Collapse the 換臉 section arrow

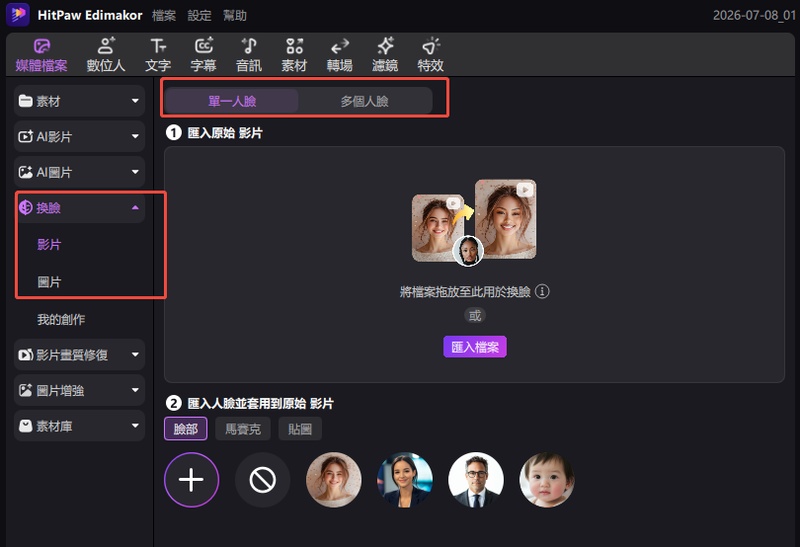[x=135, y=208]
